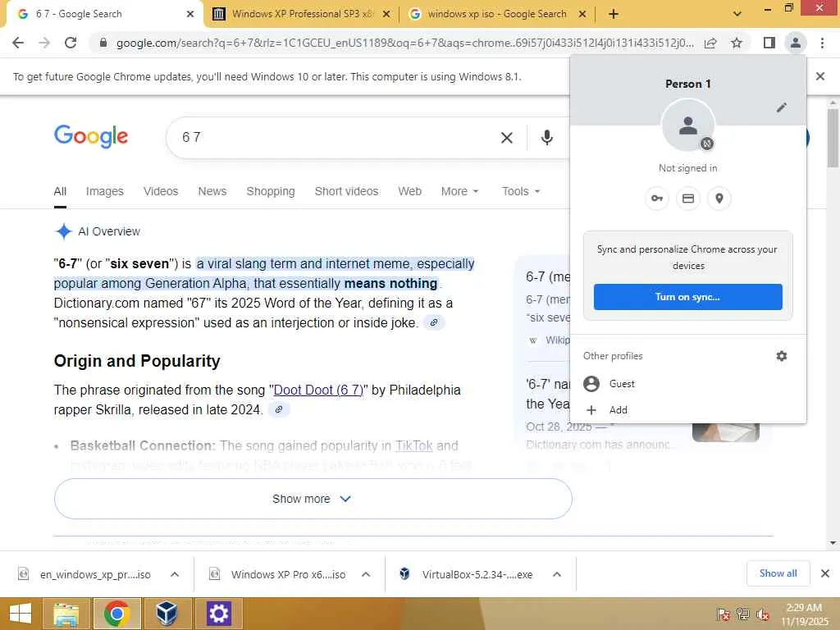Toggle the profile avatar button in toolbar
This screenshot has height=630, width=840.
click(x=796, y=43)
